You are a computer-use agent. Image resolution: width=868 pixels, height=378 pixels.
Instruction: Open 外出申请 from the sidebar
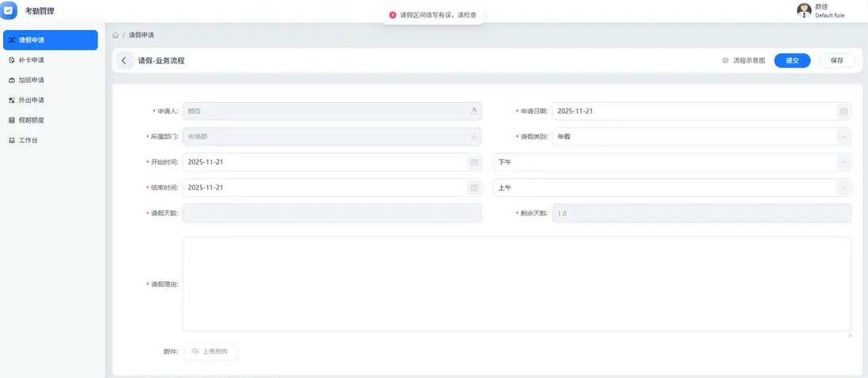point(51,100)
